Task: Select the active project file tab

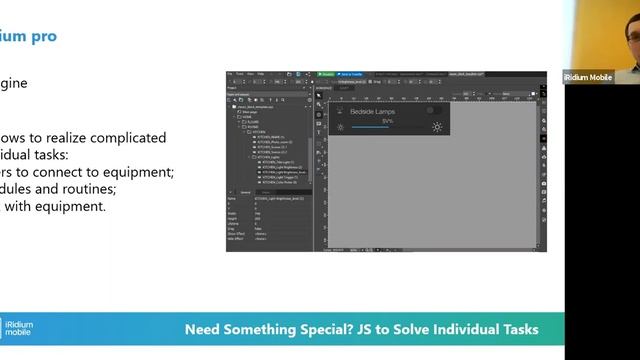Action: pos(466,74)
